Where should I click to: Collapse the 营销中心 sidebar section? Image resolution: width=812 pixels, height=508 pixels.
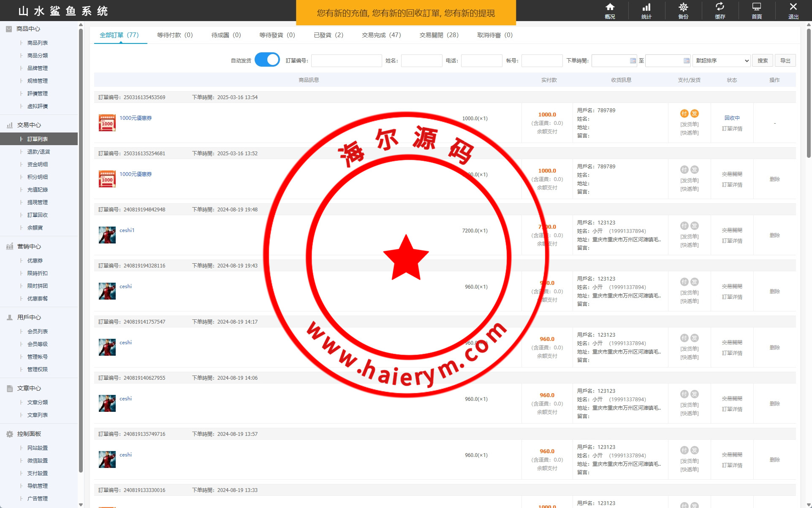point(29,246)
